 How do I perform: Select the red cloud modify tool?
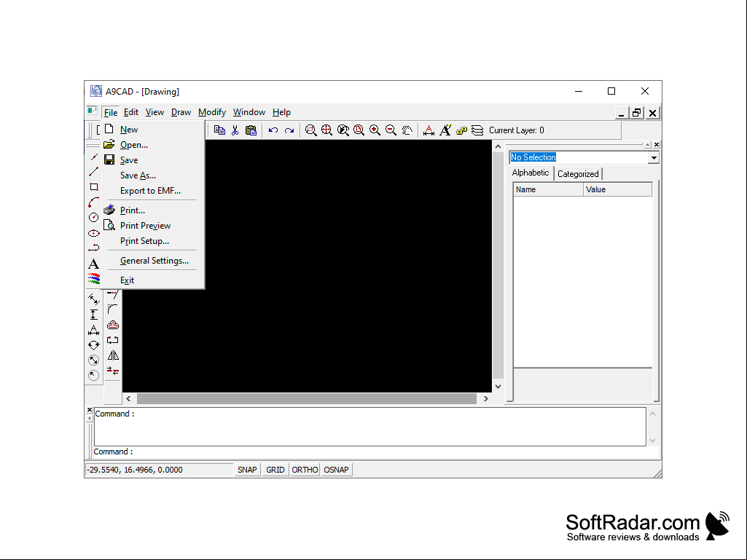[113, 325]
